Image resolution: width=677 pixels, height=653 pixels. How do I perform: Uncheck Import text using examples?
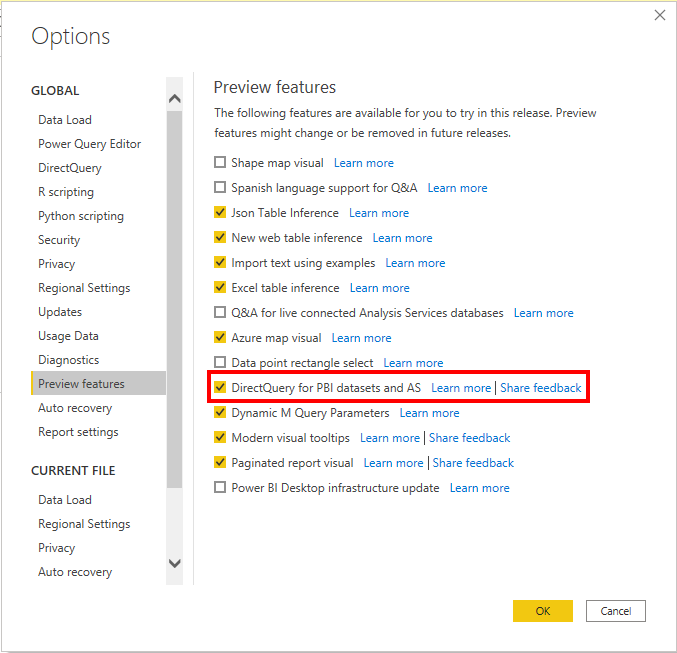220,263
